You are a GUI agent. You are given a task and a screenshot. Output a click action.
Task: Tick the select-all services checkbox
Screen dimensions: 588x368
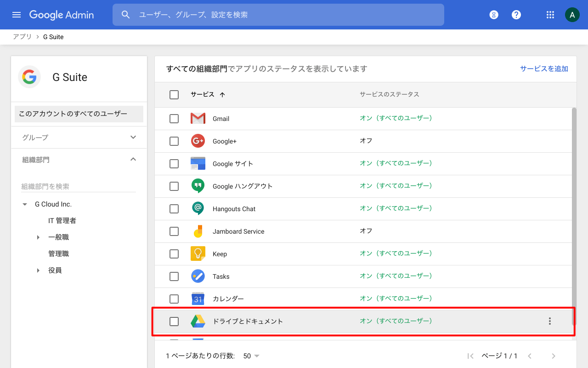[x=174, y=95]
